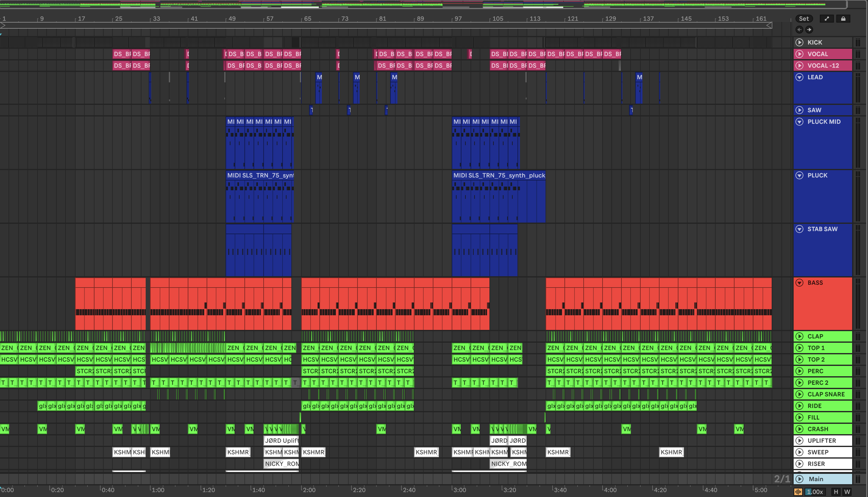
Task: Toggle the H optimize height button
Action: click(836, 492)
